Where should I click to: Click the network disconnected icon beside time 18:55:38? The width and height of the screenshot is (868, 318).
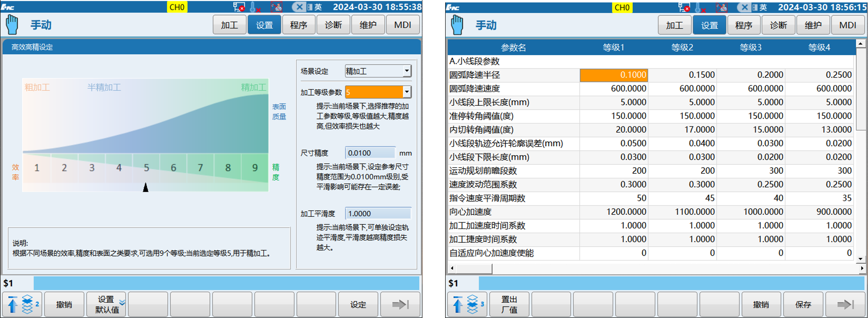pyautogui.click(x=239, y=7)
